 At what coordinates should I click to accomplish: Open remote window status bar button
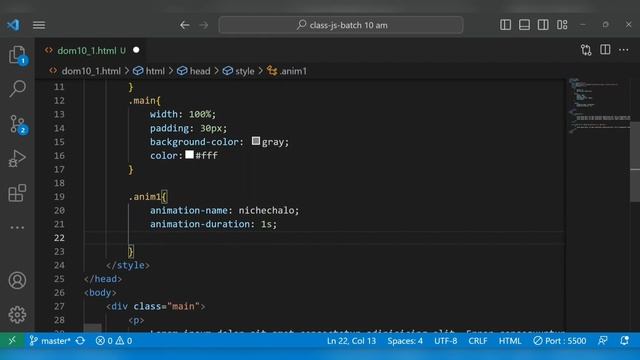12,340
